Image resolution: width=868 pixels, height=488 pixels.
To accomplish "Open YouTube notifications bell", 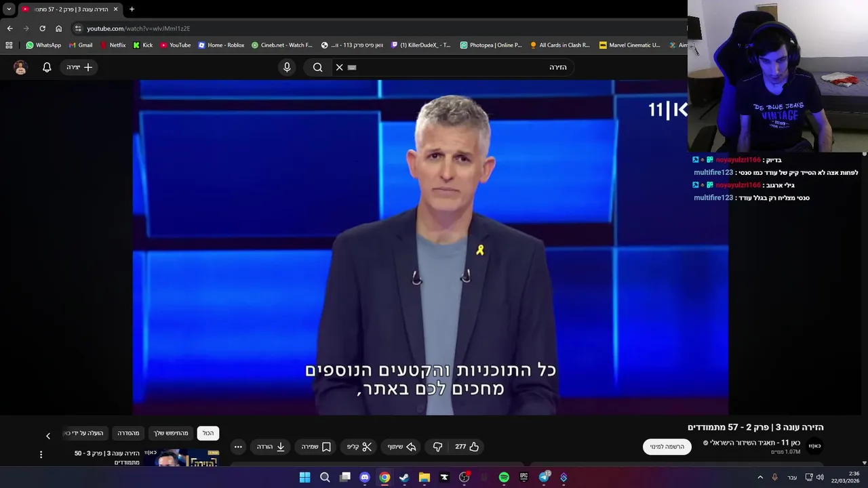I will coord(47,67).
